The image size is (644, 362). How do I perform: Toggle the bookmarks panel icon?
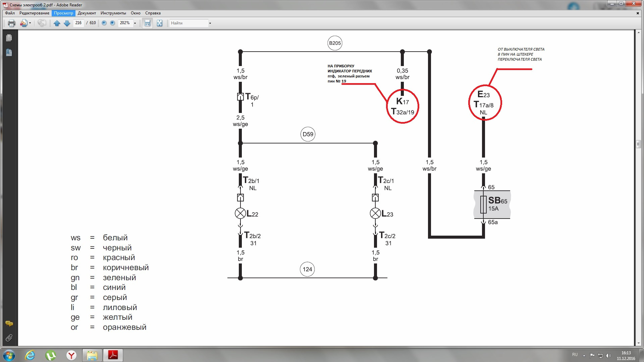pyautogui.click(x=9, y=53)
